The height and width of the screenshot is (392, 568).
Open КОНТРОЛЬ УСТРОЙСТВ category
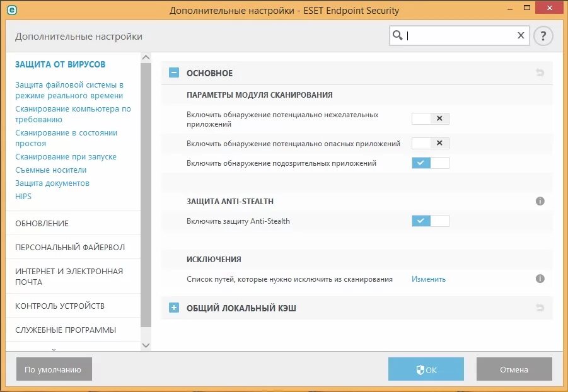pos(60,306)
